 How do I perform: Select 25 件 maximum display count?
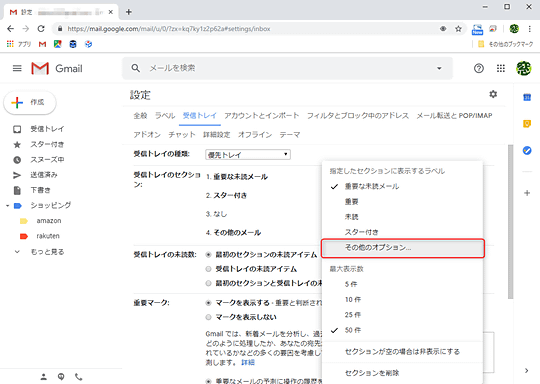402,315
